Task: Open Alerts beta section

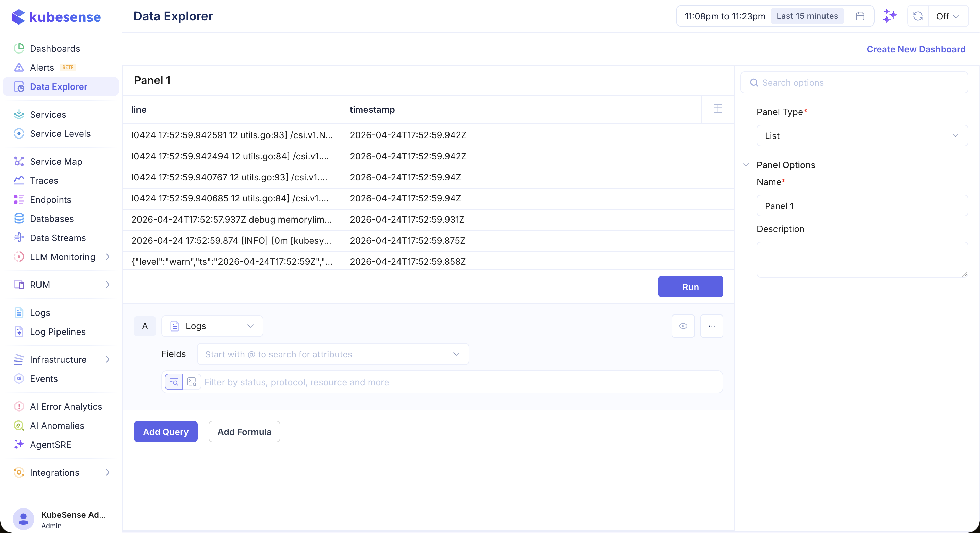Action: [45, 67]
